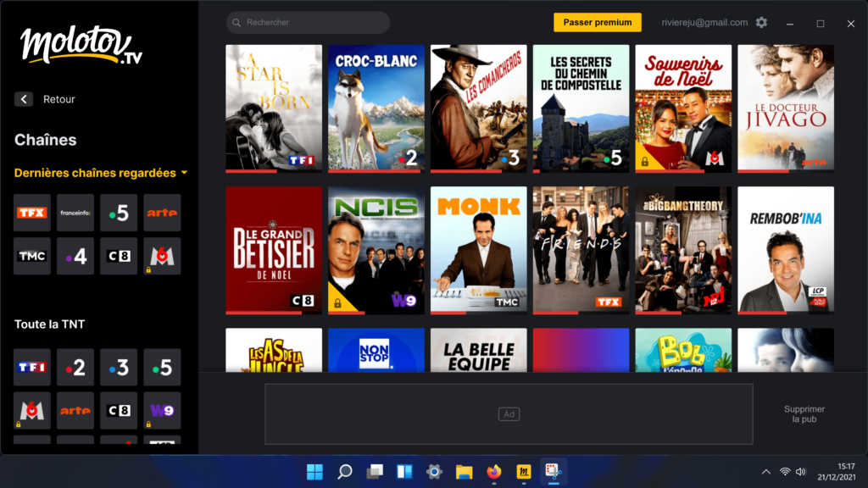The height and width of the screenshot is (488, 868).
Task: Focus the Rechercher search field
Action: [x=308, y=23]
